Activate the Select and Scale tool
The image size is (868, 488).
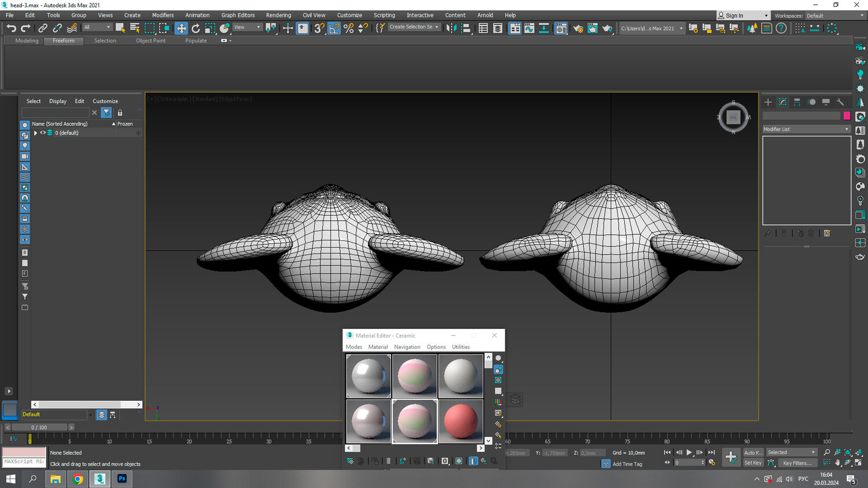tap(210, 28)
